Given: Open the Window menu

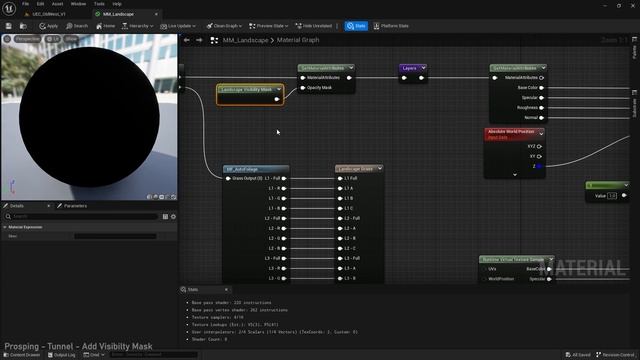Looking at the screenshot, I should coord(78,4).
